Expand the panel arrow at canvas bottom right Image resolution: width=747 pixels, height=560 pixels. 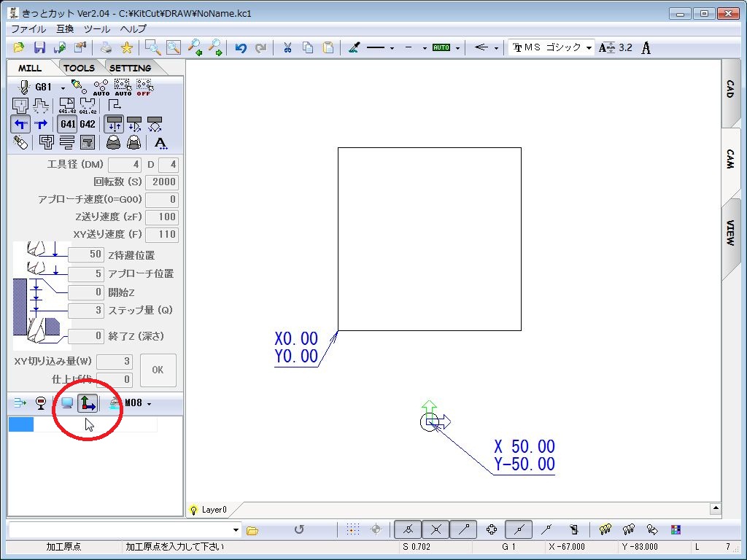pyautogui.click(x=715, y=508)
